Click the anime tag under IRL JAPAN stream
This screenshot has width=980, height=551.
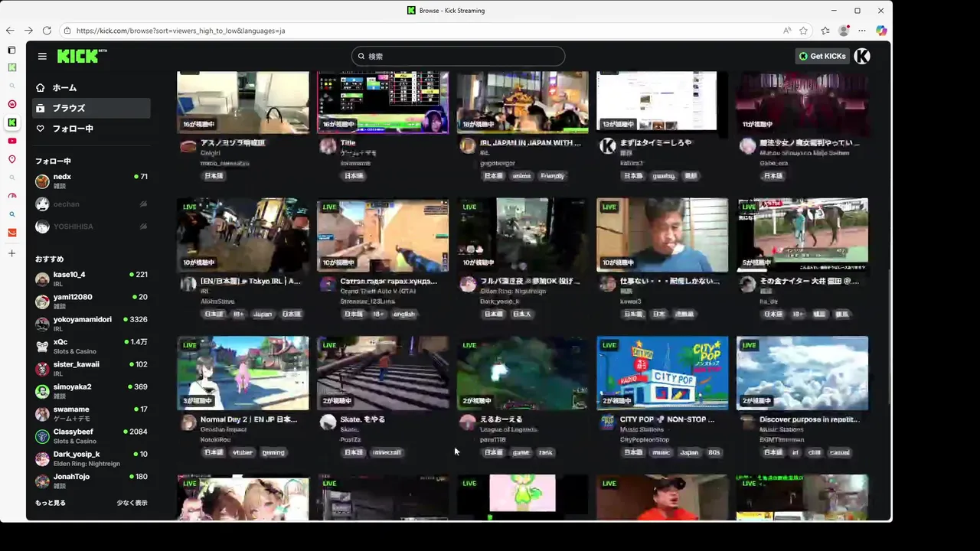(x=521, y=176)
